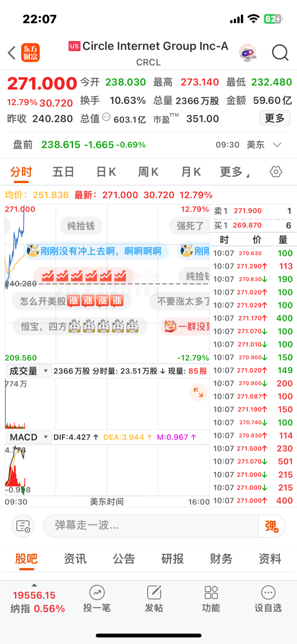The width and height of the screenshot is (297, 644).
Task: Tap the 卖1 271.900 order row
Action: 253,211
